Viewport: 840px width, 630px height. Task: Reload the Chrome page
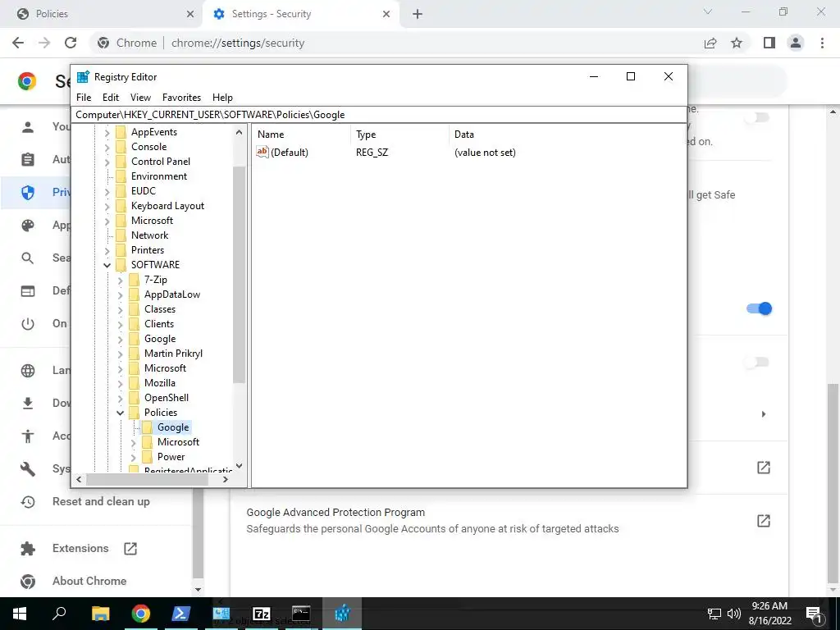click(x=71, y=43)
